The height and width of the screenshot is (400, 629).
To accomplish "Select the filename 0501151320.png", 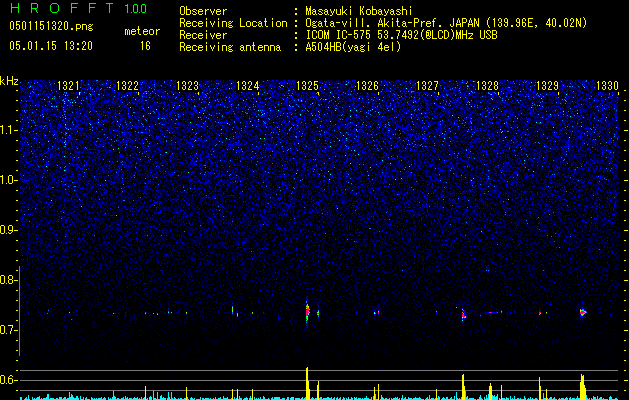I will coord(51,26).
